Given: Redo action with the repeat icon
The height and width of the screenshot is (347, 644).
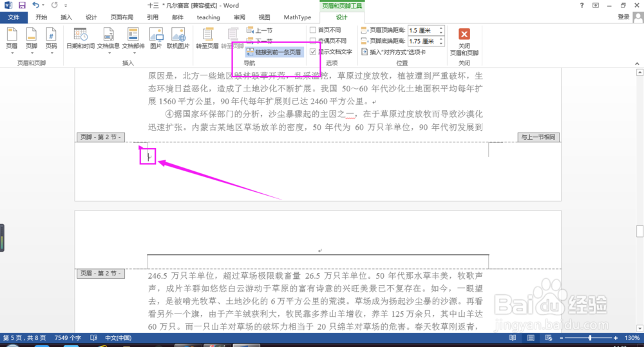Looking at the screenshot, I should (x=54, y=5).
